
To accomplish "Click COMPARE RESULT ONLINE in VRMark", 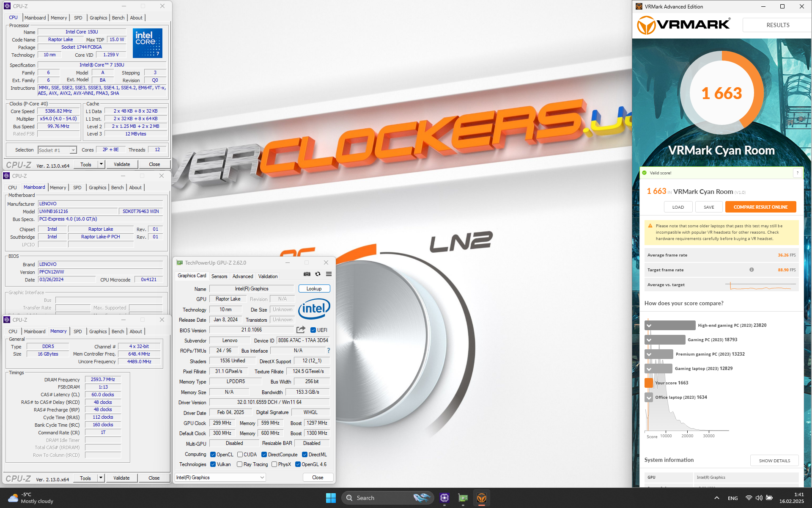I will [760, 207].
